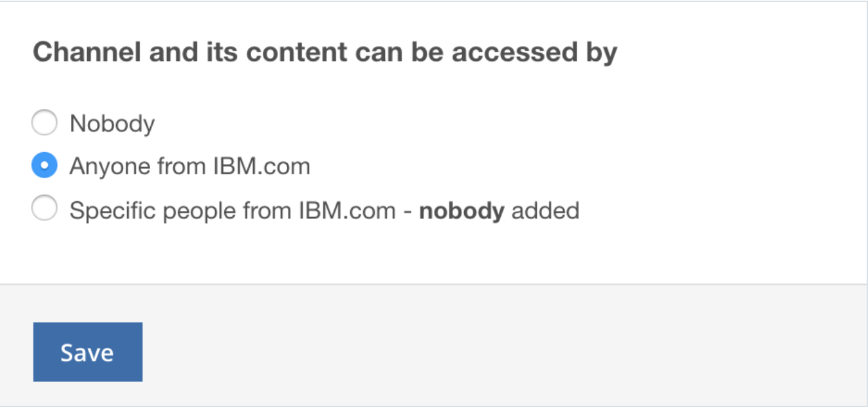Select the Nobody radio button
Viewport: 868px width, 409px height.
[45, 123]
